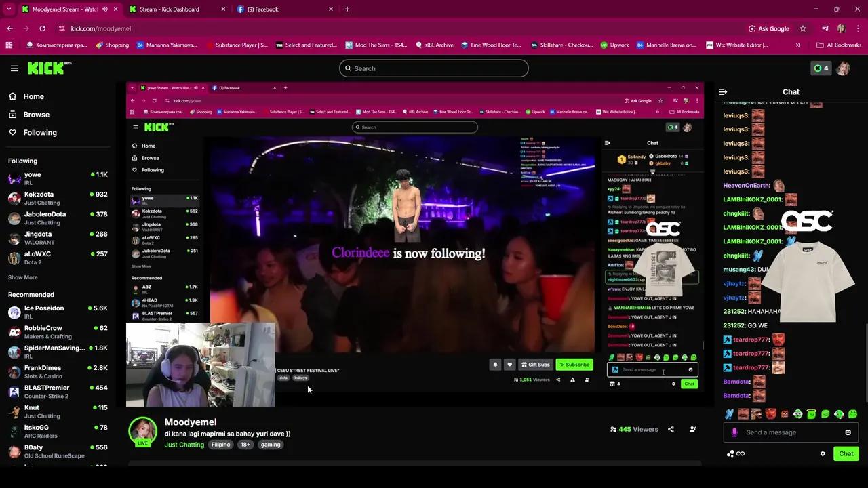Screen dimensions: 868x488
Task: Click the chatroom users icon near the message box
Action: click(x=730, y=453)
